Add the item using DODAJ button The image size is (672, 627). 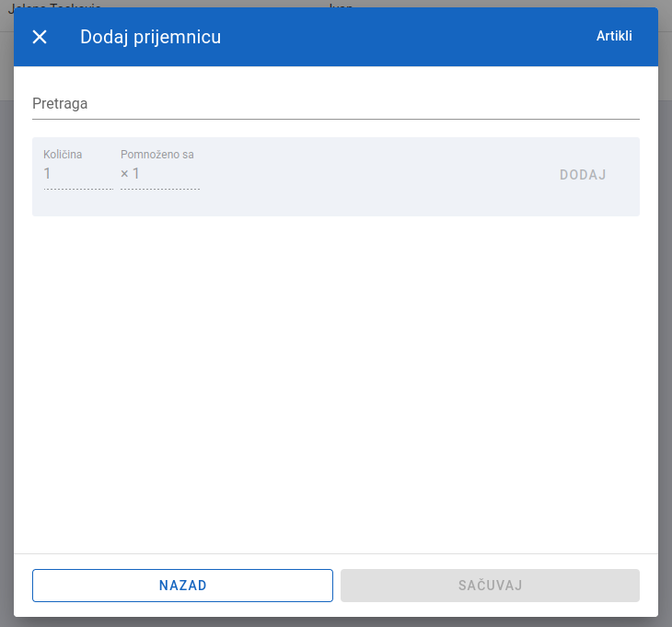click(583, 174)
